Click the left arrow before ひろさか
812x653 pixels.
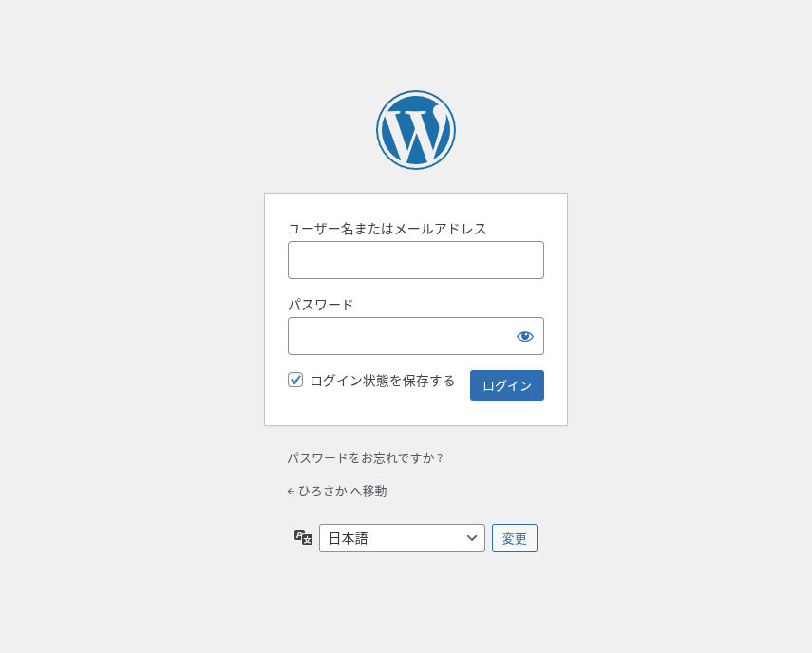[x=291, y=492]
